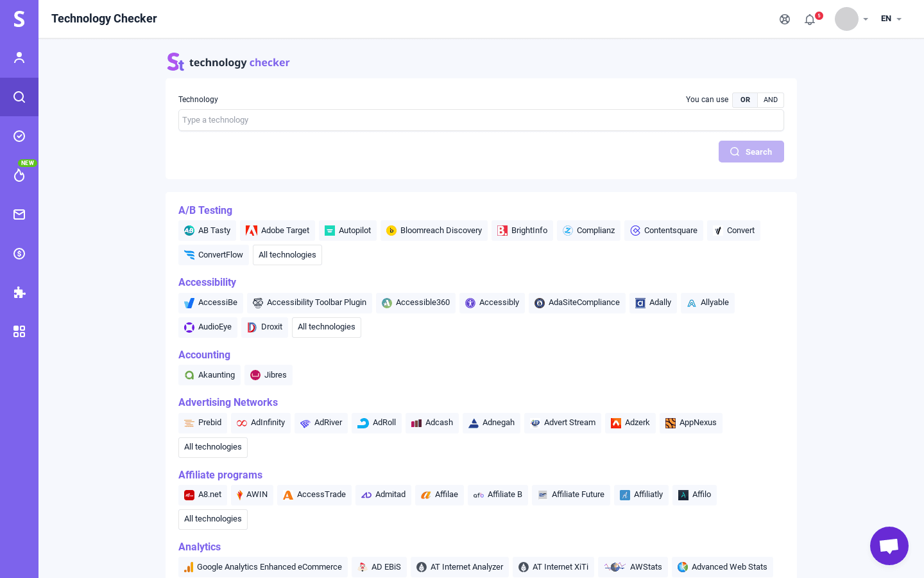Click the check-circle icon in the sidebar
This screenshot has height=578, width=924.
click(19, 136)
